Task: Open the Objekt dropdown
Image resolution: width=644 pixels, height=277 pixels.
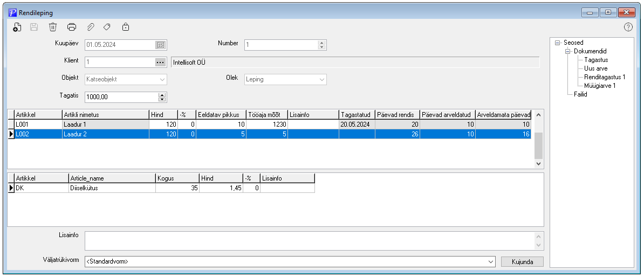Action: click(x=162, y=80)
